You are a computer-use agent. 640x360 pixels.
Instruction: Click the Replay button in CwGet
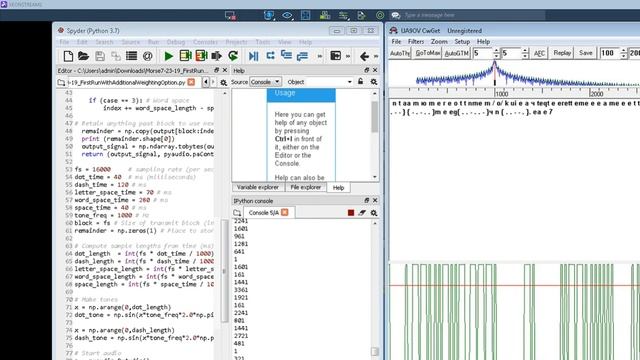(562, 53)
